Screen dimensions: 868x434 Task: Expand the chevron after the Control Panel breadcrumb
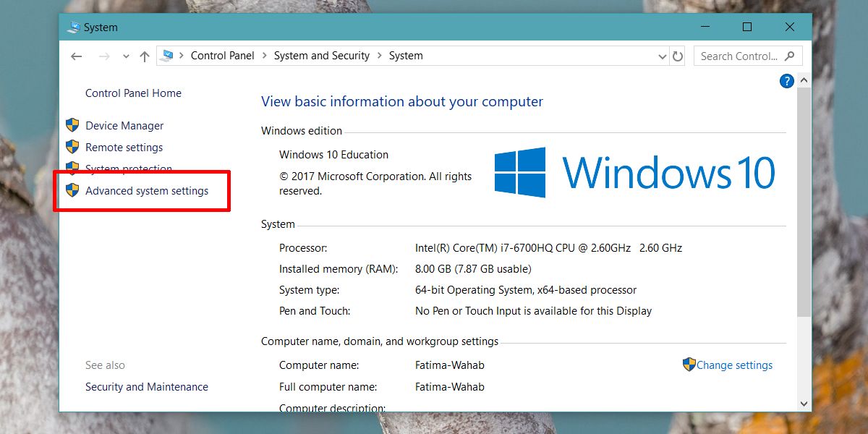pos(264,56)
